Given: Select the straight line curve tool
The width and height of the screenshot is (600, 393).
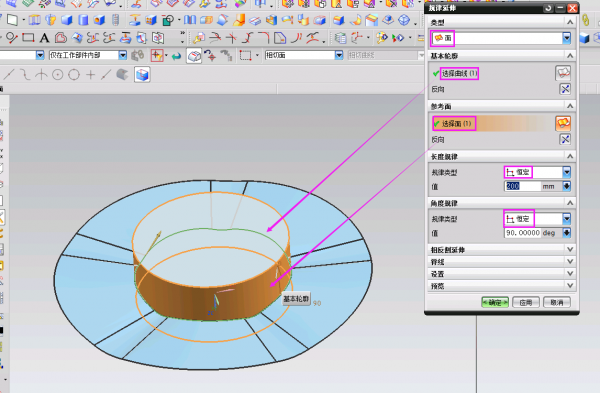Looking at the screenshot, I should pos(9,75).
